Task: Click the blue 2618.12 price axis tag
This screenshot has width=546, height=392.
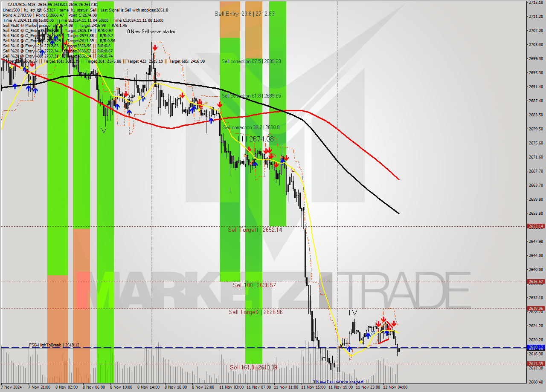Action: [536, 347]
